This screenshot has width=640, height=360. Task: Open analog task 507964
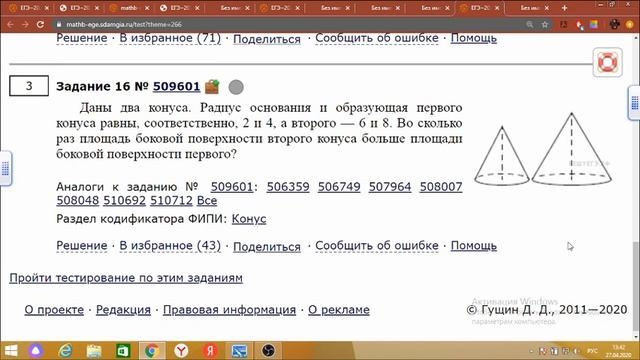click(390, 187)
